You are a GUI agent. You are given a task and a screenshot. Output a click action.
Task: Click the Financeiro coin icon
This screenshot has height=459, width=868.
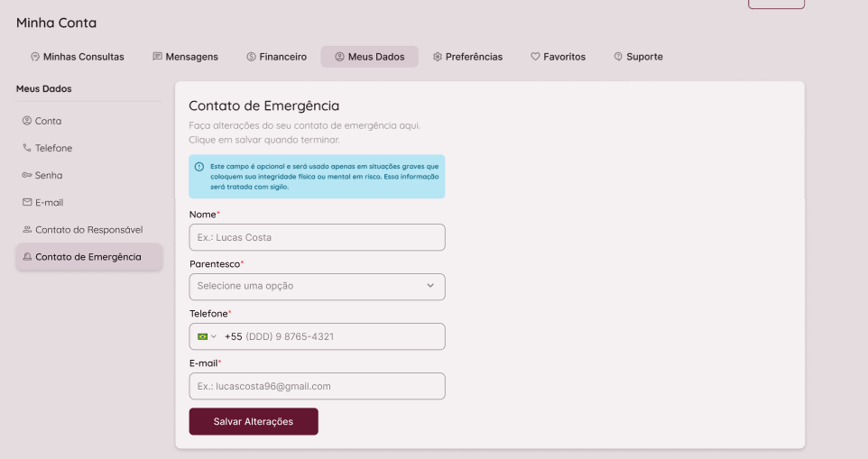[251, 57]
